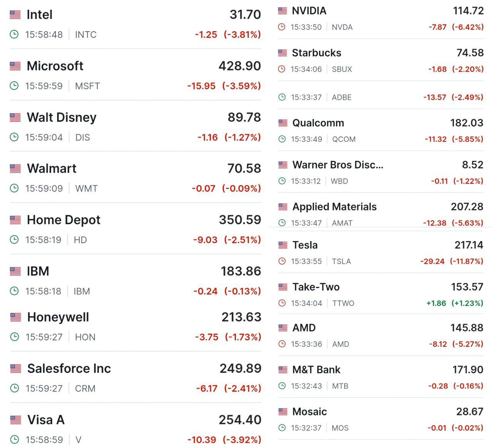Click Take-Two's green +1.23% change
Viewport: 492px width, 448px height.
coord(467,303)
